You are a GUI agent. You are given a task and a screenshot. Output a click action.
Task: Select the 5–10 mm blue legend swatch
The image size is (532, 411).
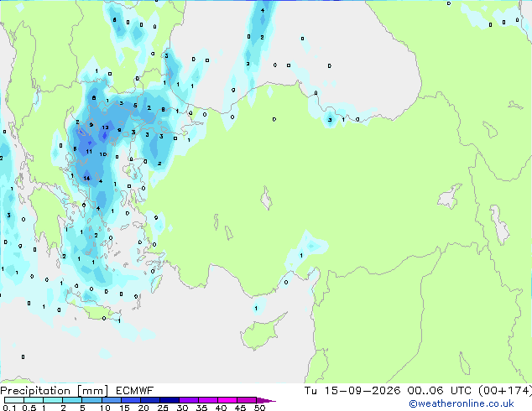92,400
